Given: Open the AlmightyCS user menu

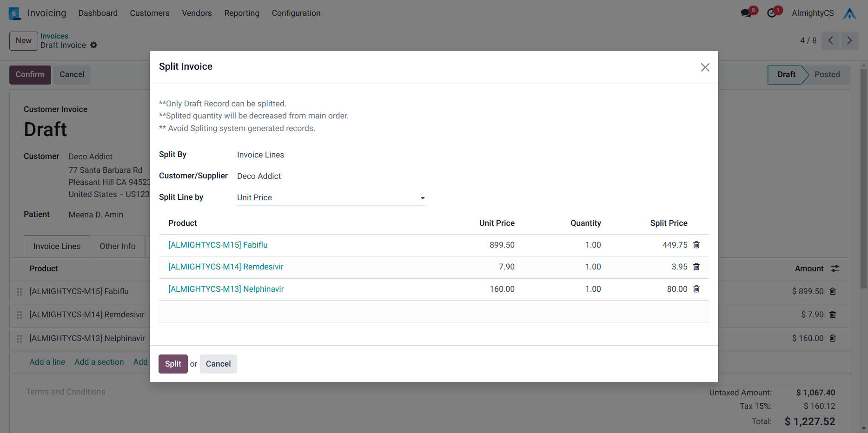Looking at the screenshot, I should tap(813, 13).
